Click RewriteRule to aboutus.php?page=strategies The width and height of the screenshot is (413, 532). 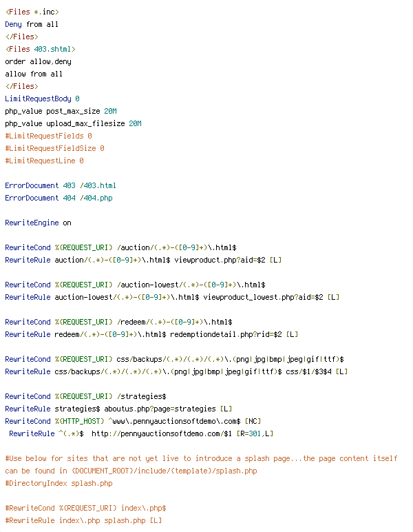click(x=118, y=409)
